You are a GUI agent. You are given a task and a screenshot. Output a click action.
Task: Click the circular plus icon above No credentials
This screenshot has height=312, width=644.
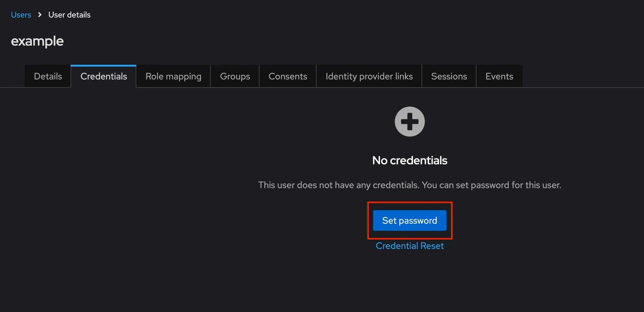tap(410, 122)
